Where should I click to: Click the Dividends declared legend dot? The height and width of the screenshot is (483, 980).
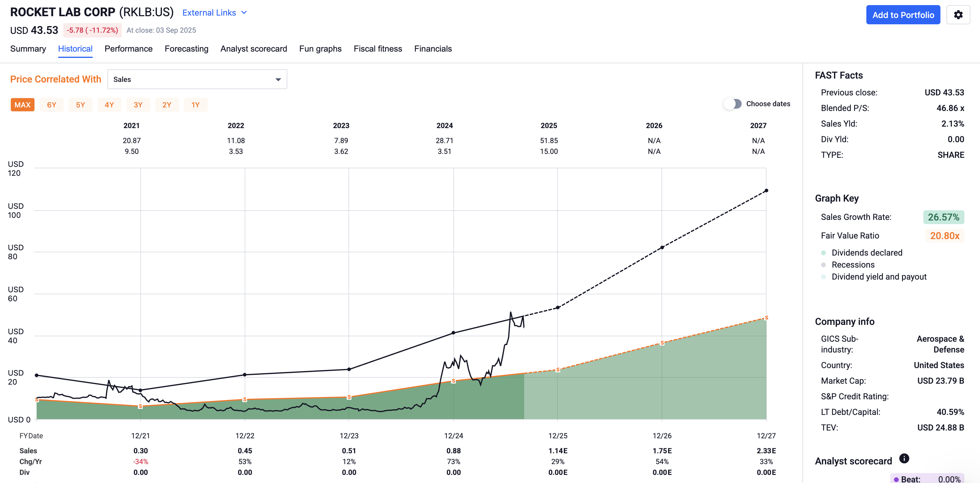pyautogui.click(x=823, y=253)
